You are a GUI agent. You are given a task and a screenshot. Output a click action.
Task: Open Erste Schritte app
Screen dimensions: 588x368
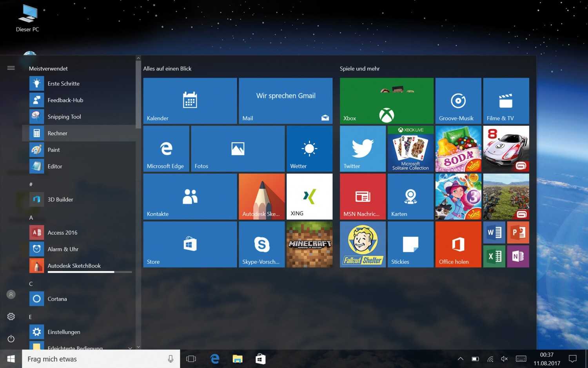[79, 84]
